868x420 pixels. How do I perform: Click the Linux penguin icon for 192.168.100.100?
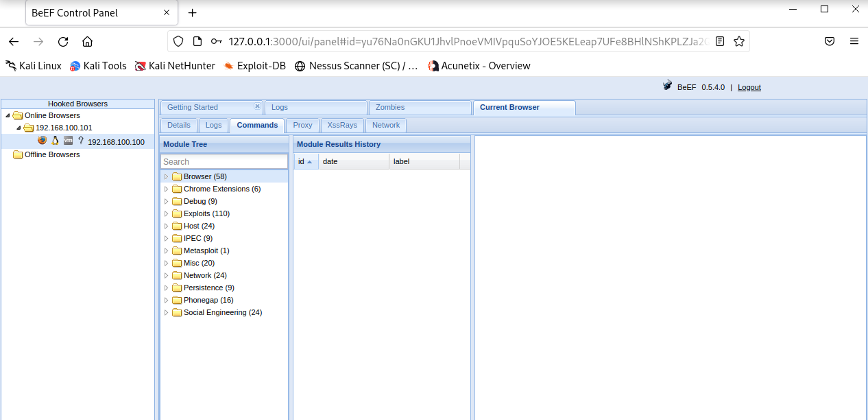(x=55, y=141)
